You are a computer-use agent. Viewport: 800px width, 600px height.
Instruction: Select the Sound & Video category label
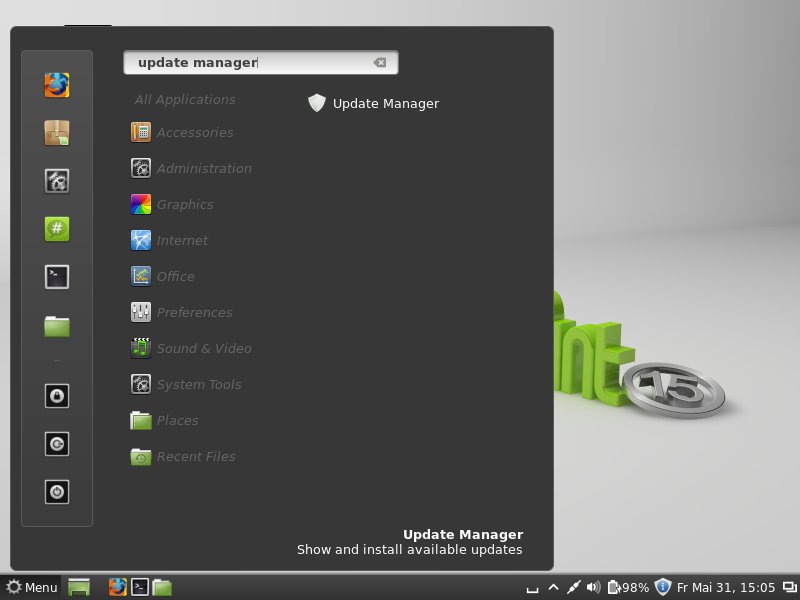(x=204, y=348)
